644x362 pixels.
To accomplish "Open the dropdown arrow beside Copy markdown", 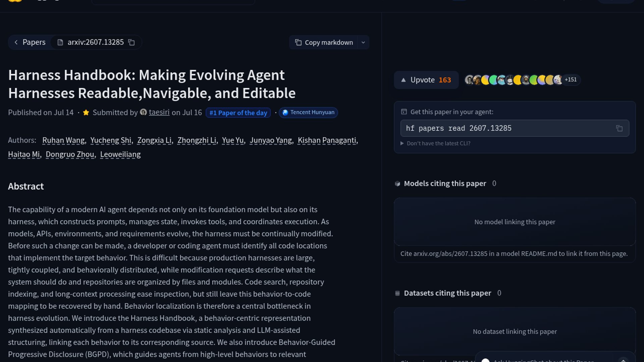I will (x=363, y=43).
